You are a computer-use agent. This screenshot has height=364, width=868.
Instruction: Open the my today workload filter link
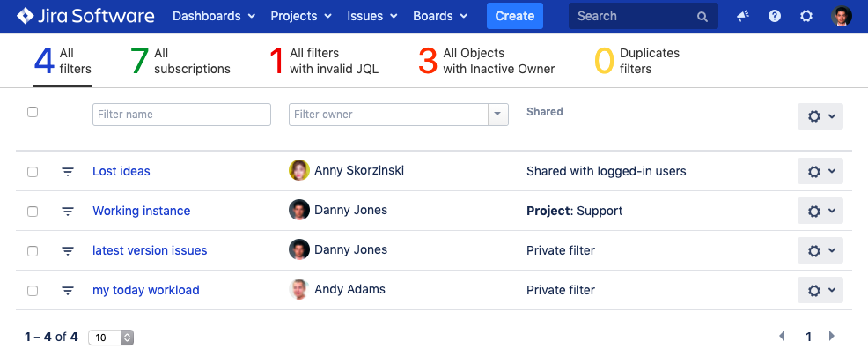(145, 290)
